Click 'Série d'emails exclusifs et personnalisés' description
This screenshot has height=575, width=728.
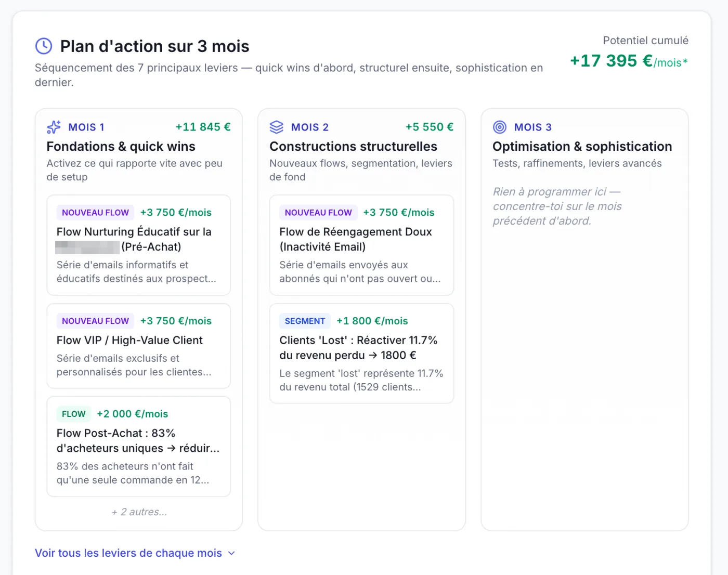[x=134, y=365]
